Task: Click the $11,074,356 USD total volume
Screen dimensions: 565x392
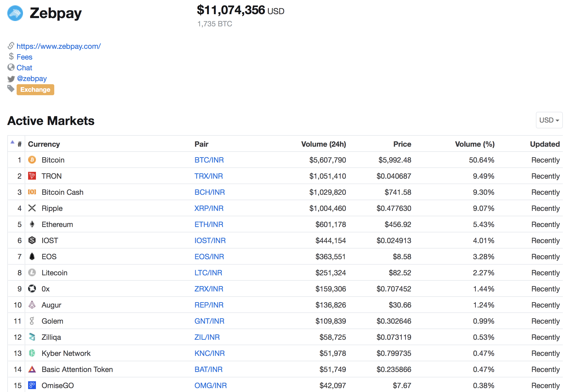Action: [240, 10]
